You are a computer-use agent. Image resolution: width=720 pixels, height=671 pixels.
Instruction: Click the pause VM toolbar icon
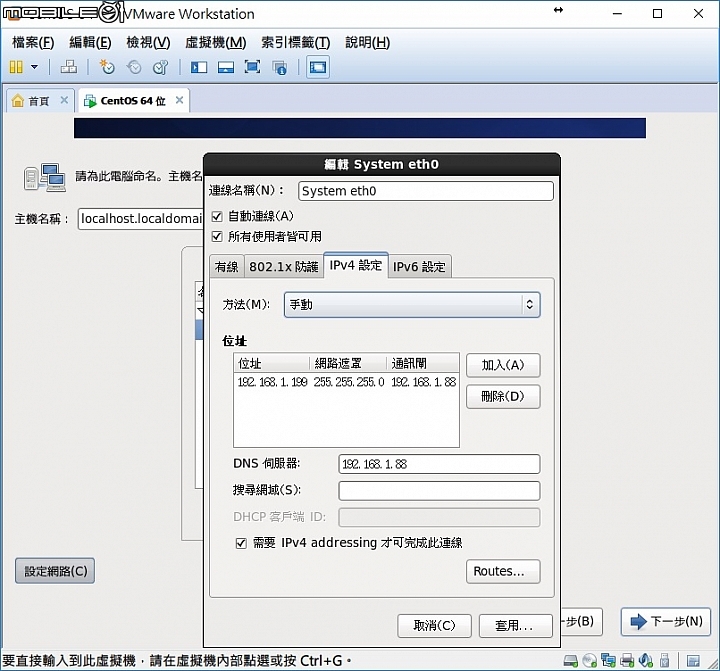(16, 68)
